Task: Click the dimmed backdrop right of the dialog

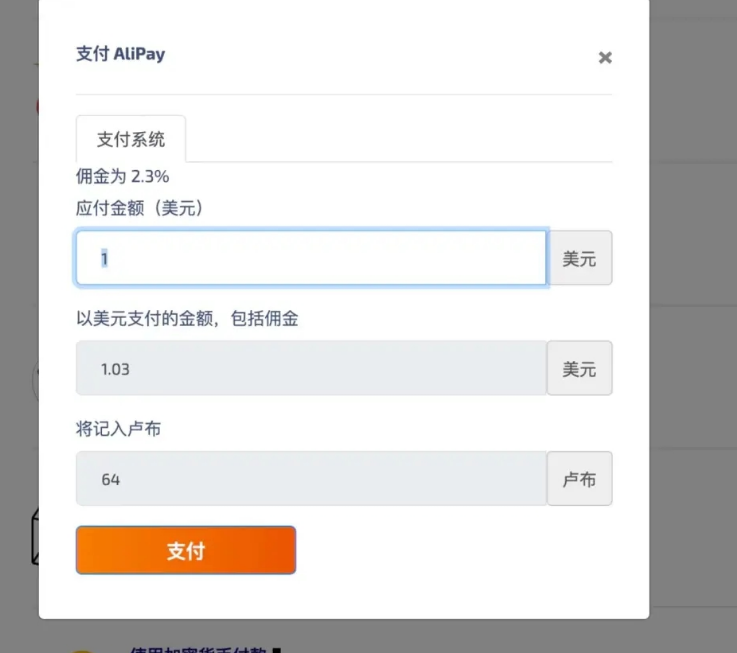Action: click(693, 300)
